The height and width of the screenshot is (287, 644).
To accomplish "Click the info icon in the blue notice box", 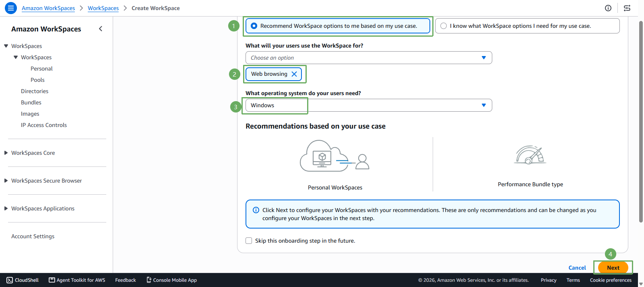I will coord(256,210).
